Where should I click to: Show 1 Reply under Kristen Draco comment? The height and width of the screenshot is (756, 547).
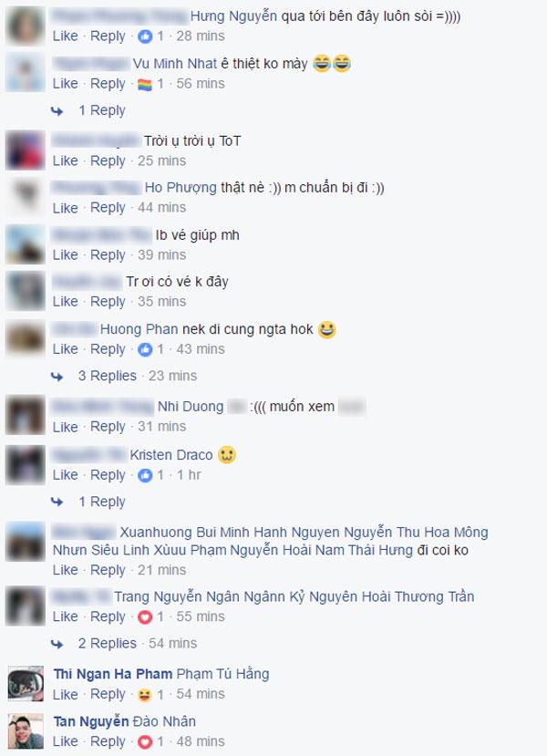[x=102, y=502]
